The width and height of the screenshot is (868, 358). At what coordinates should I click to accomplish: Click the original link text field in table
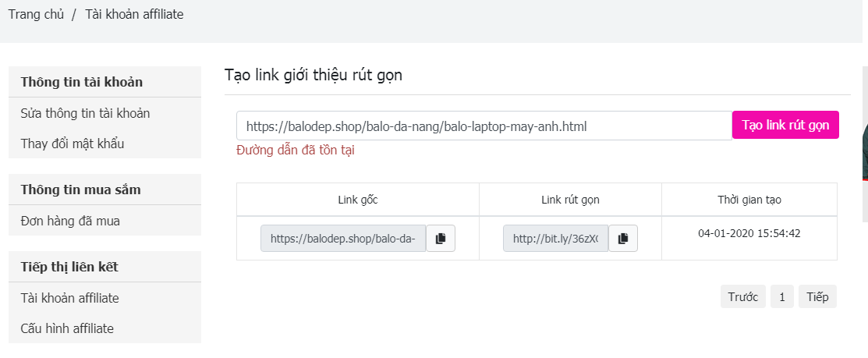[343, 239]
